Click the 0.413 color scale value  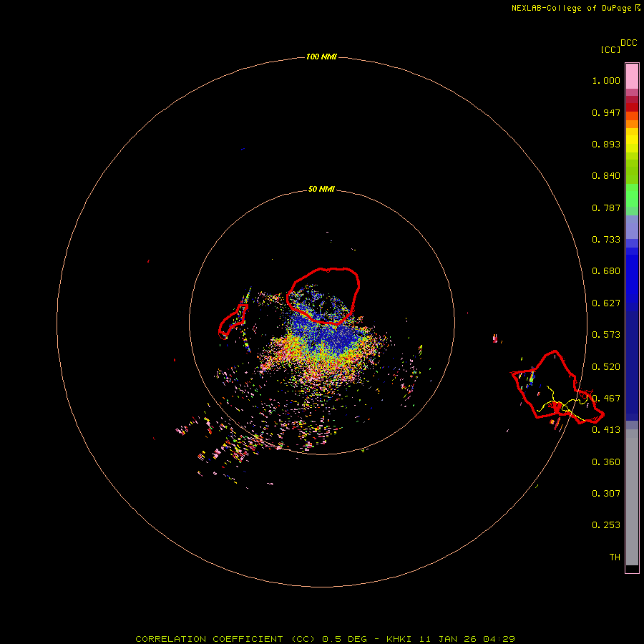pyautogui.click(x=606, y=430)
